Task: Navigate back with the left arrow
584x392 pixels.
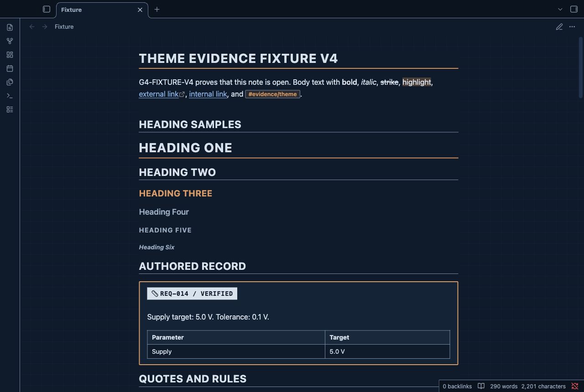Action: [x=32, y=27]
